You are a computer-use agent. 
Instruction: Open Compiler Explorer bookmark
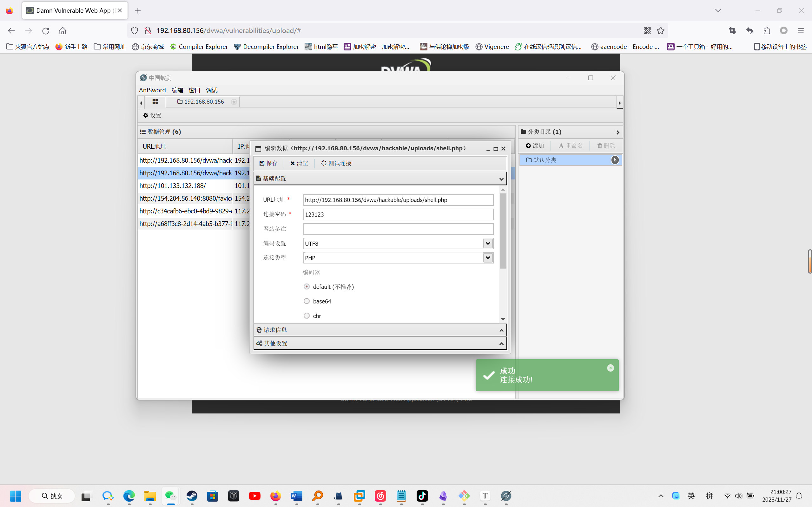[x=199, y=47]
